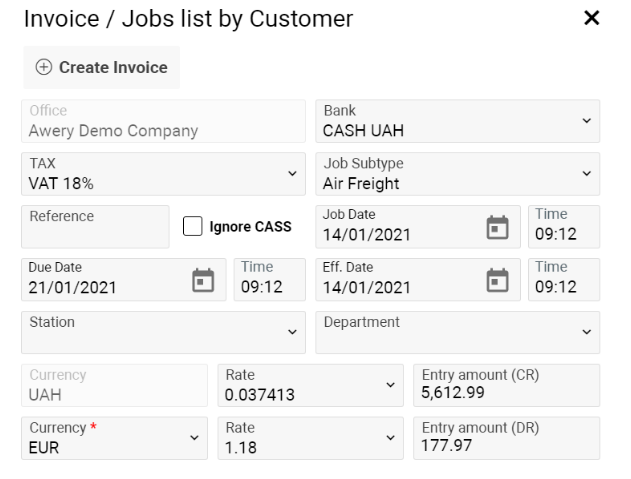
Task: Open the Due Date calendar picker
Action: (x=203, y=279)
